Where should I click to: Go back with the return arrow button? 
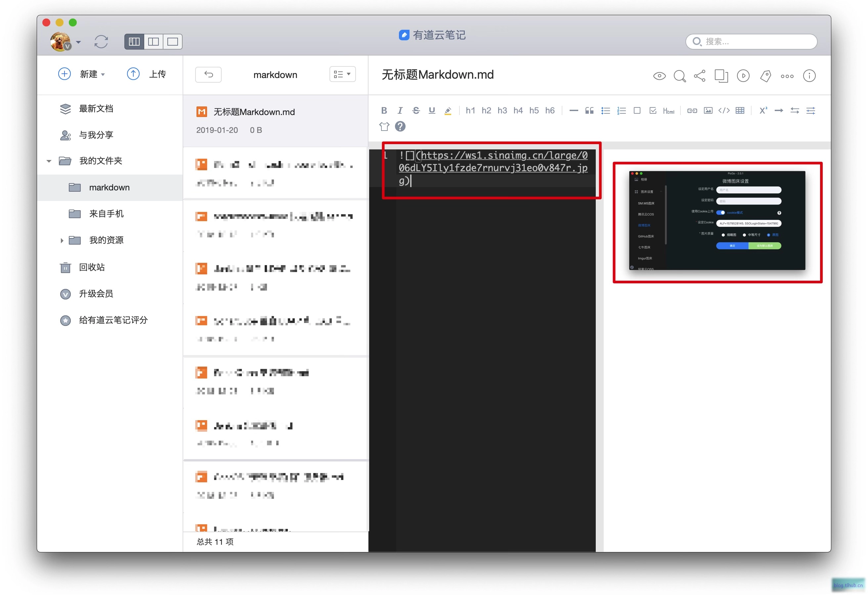pyautogui.click(x=208, y=75)
